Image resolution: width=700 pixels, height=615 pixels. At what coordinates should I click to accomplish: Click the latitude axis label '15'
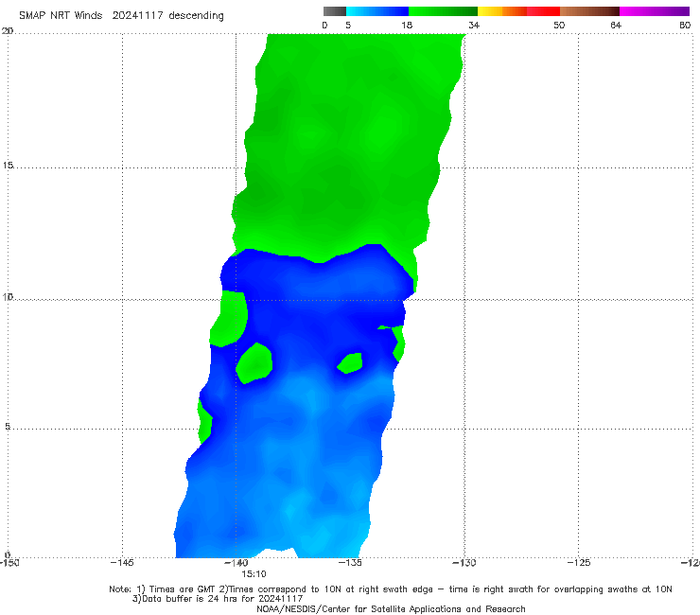(8, 166)
